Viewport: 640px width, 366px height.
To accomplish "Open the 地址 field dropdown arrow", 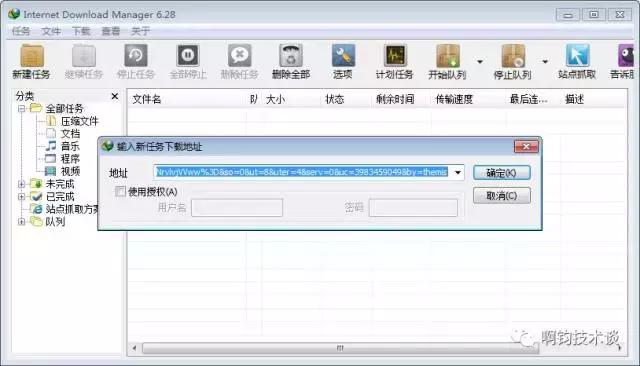I will (x=458, y=172).
